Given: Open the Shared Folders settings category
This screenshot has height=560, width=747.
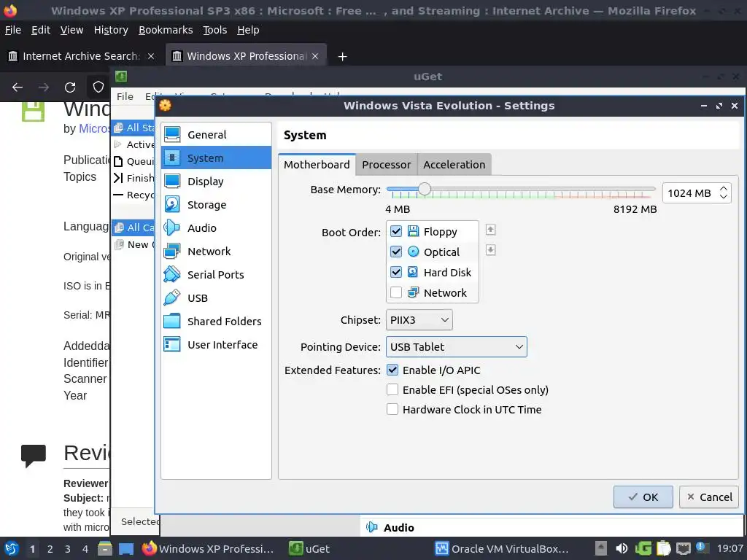Looking at the screenshot, I should coord(216,322).
